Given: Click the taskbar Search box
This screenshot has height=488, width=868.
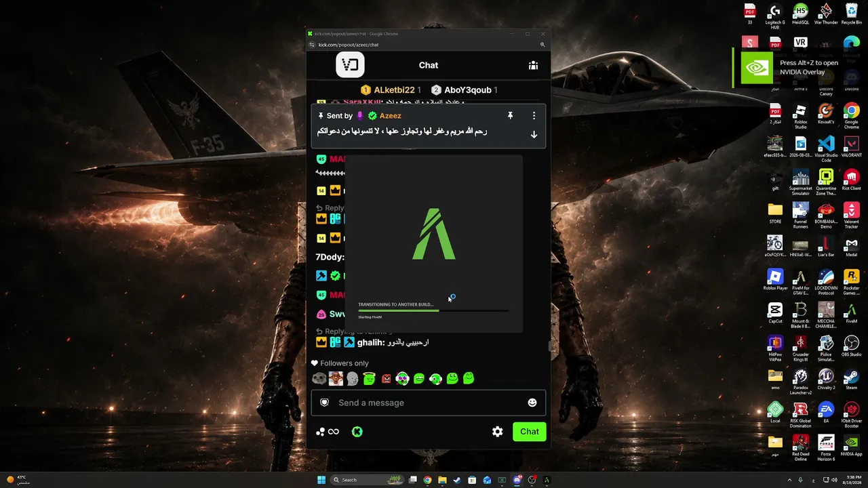Looking at the screenshot, I should (x=367, y=480).
